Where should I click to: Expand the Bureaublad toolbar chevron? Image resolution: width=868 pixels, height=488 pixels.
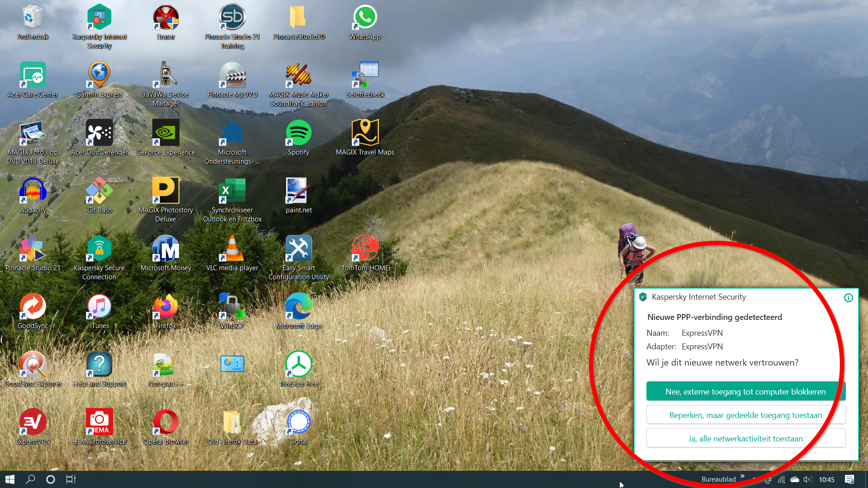pos(742,476)
